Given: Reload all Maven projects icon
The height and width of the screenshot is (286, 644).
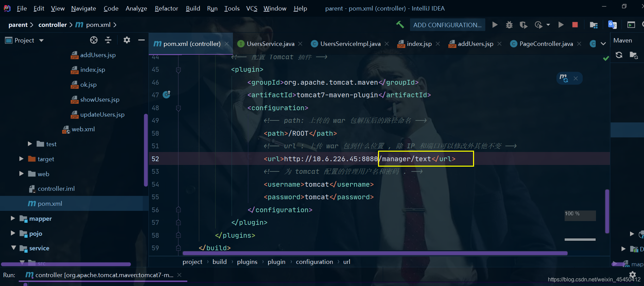Looking at the screenshot, I should coord(619,55).
